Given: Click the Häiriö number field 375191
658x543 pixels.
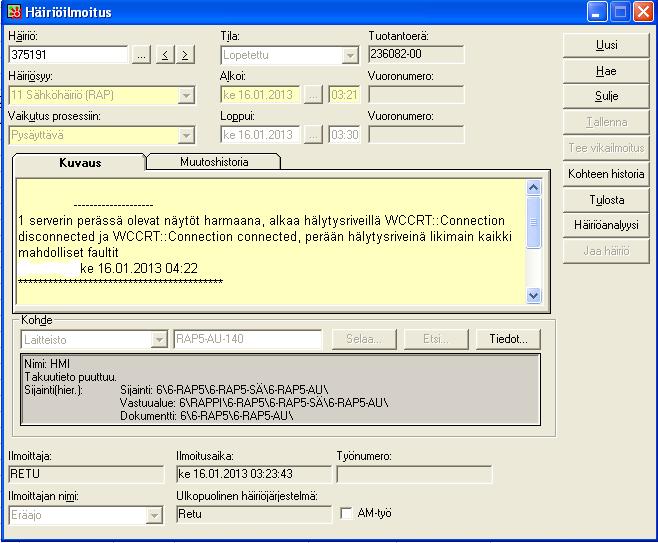Looking at the screenshot, I should (68, 55).
